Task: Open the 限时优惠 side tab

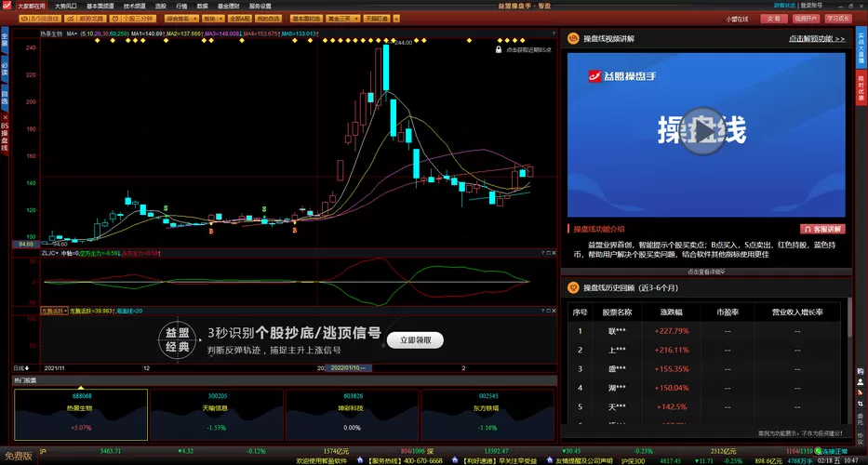Action: point(861,88)
